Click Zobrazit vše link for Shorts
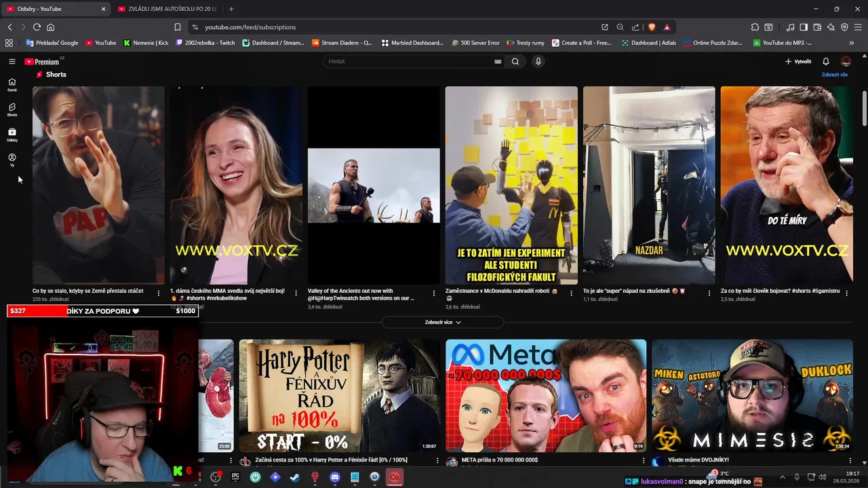 834,75
